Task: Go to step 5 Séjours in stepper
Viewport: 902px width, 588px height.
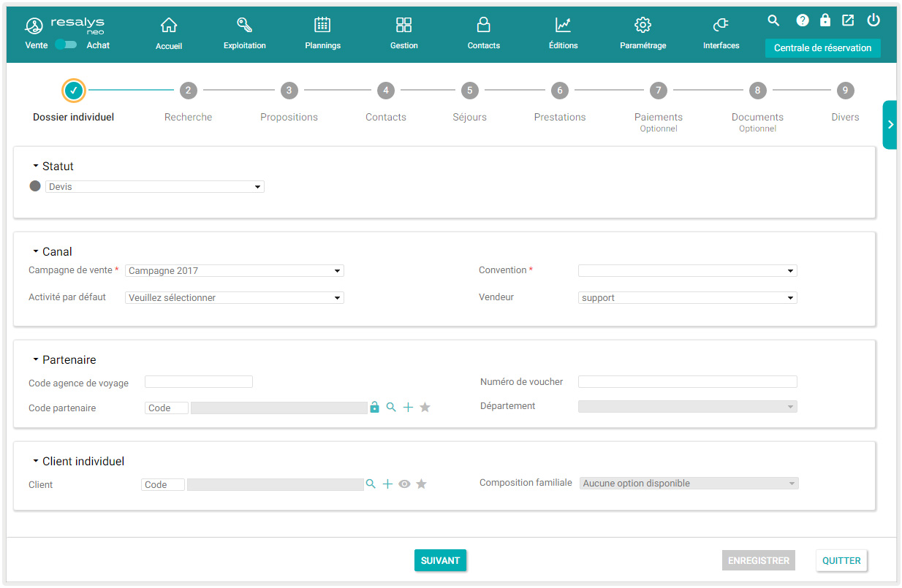Action: point(469,91)
